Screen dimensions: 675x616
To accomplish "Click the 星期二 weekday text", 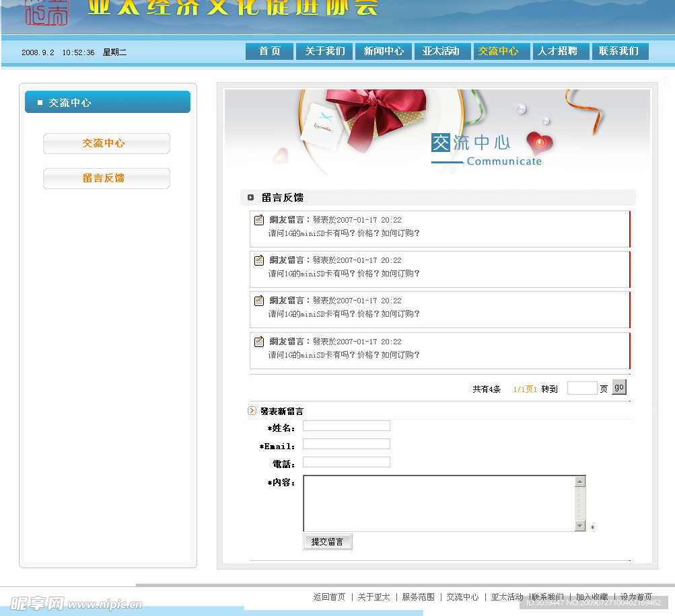I will (114, 52).
